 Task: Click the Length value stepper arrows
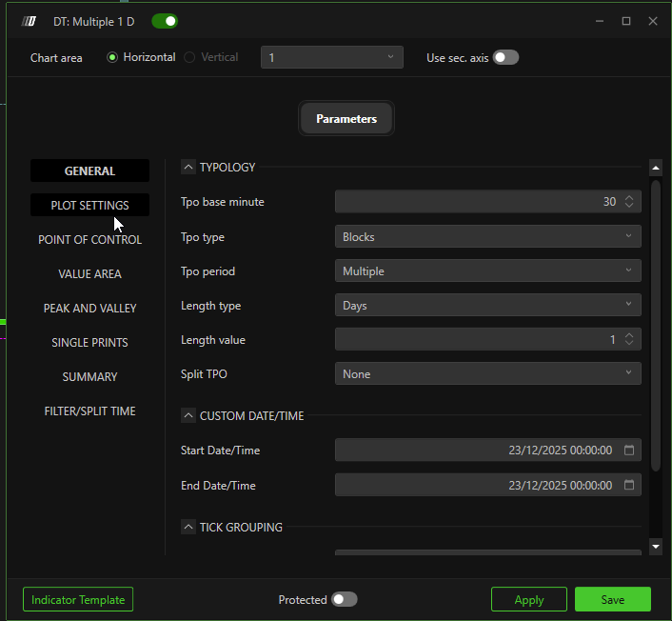click(x=628, y=340)
